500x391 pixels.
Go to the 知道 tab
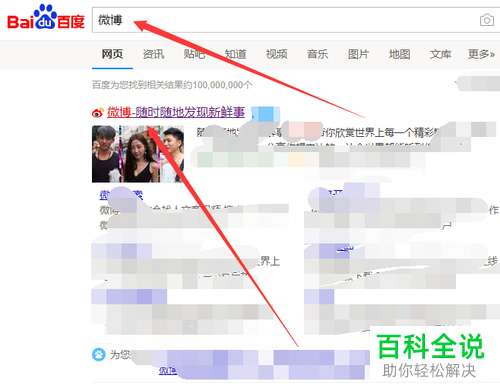click(x=235, y=54)
